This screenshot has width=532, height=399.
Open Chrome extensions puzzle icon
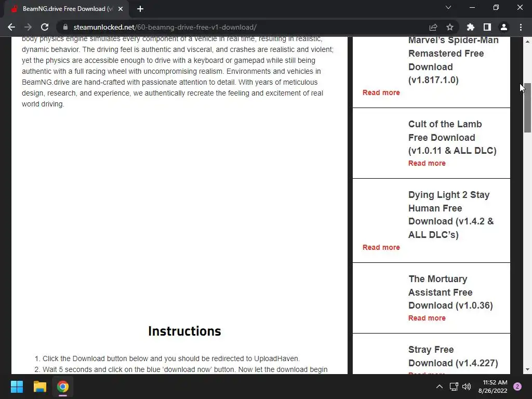coord(471,27)
